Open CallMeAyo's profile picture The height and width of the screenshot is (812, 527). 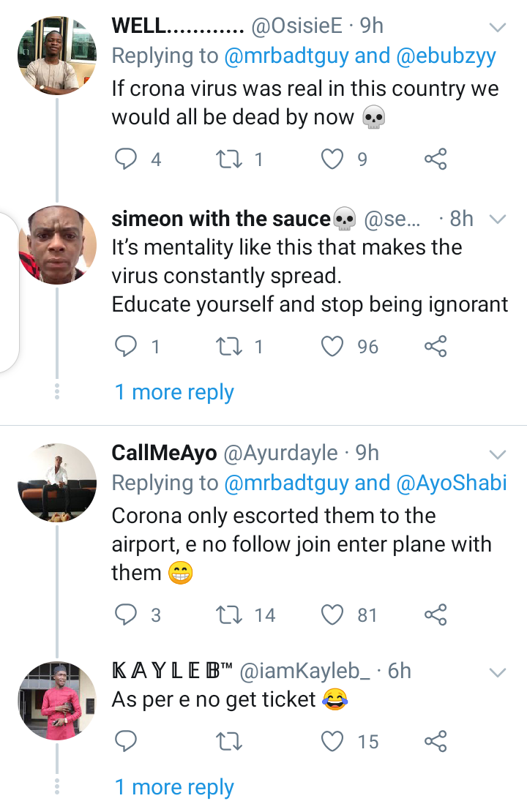click(x=57, y=482)
